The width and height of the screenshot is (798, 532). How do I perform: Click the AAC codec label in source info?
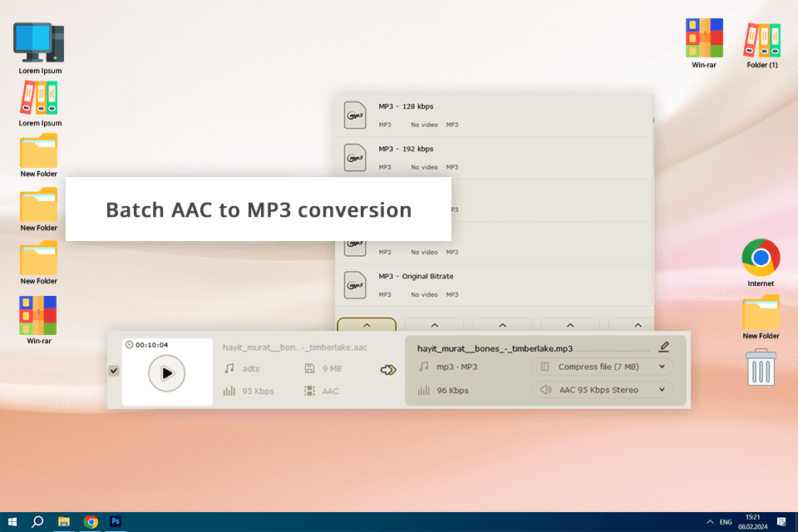[x=330, y=391]
